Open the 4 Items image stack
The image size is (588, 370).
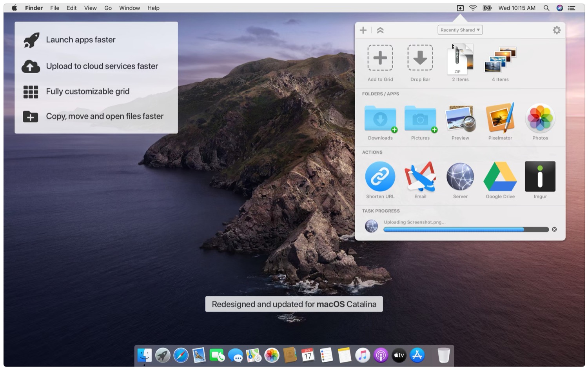point(500,60)
